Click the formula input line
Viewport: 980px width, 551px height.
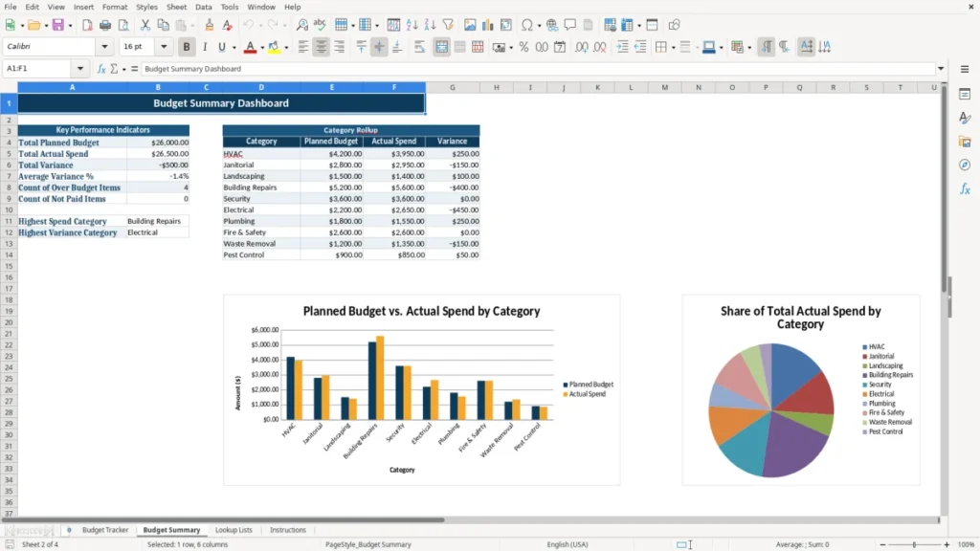click(538, 69)
